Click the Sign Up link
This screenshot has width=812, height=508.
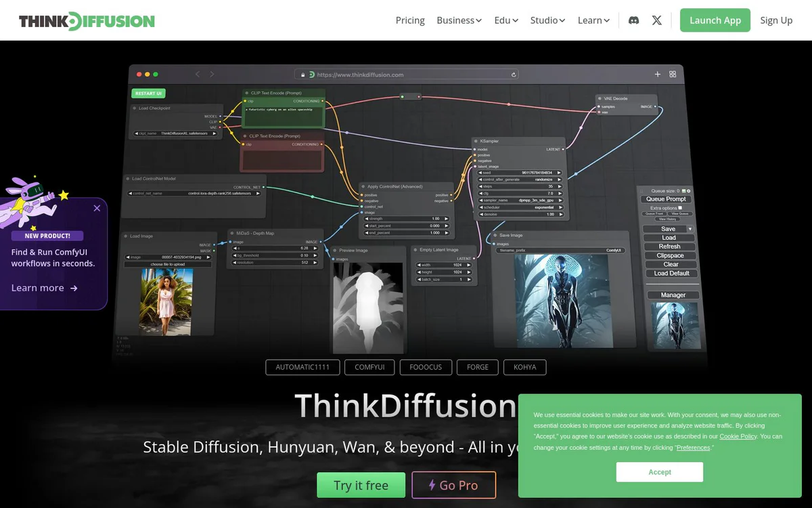(776, 20)
